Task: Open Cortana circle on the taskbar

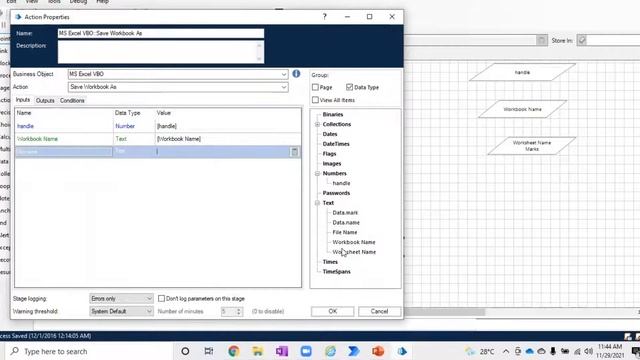Action: [x=185, y=351]
